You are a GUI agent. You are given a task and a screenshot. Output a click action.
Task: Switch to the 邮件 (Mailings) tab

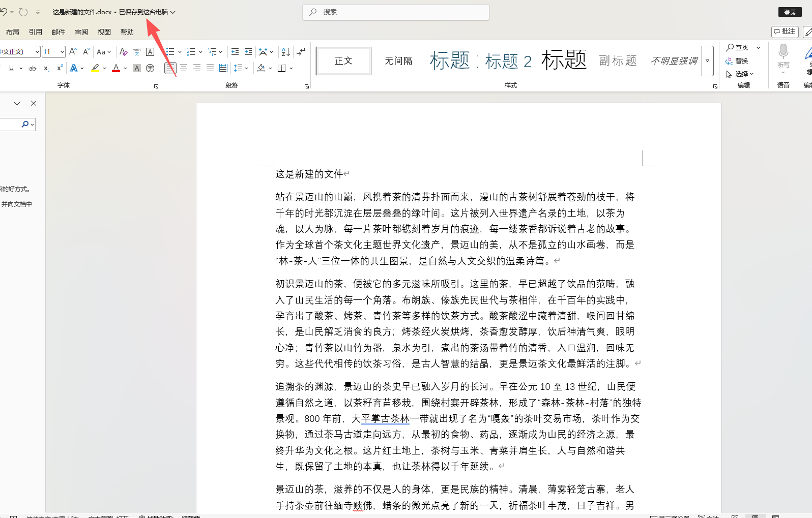pyautogui.click(x=59, y=32)
